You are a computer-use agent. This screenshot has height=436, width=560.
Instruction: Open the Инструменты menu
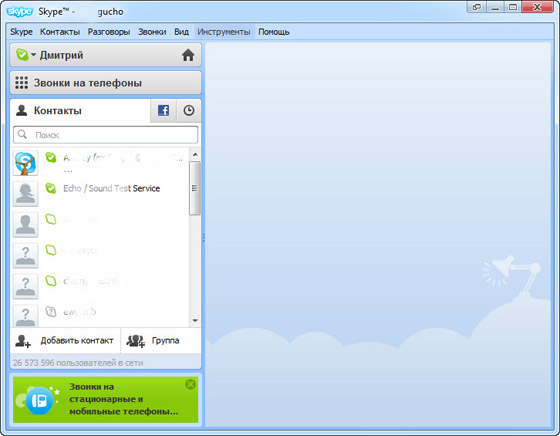tap(224, 32)
